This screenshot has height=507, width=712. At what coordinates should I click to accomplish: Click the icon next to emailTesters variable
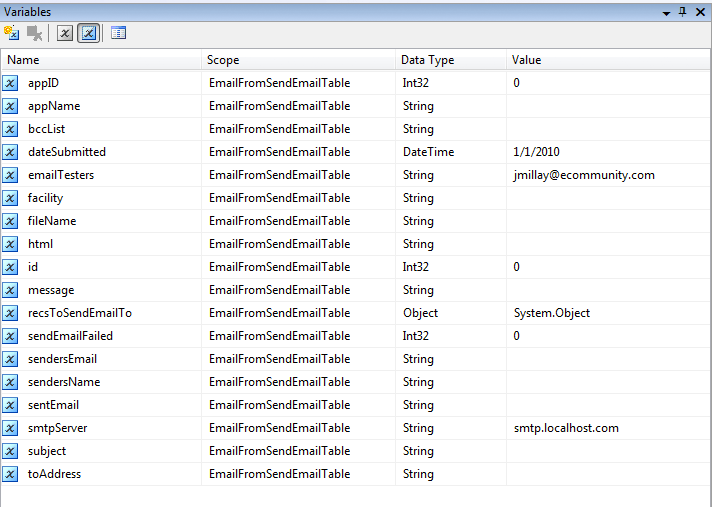[x=11, y=175]
